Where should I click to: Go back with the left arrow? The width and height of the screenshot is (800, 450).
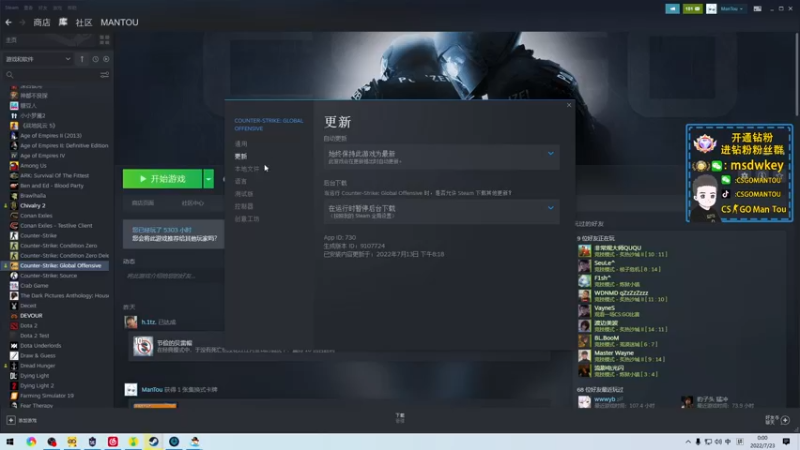(x=9, y=22)
